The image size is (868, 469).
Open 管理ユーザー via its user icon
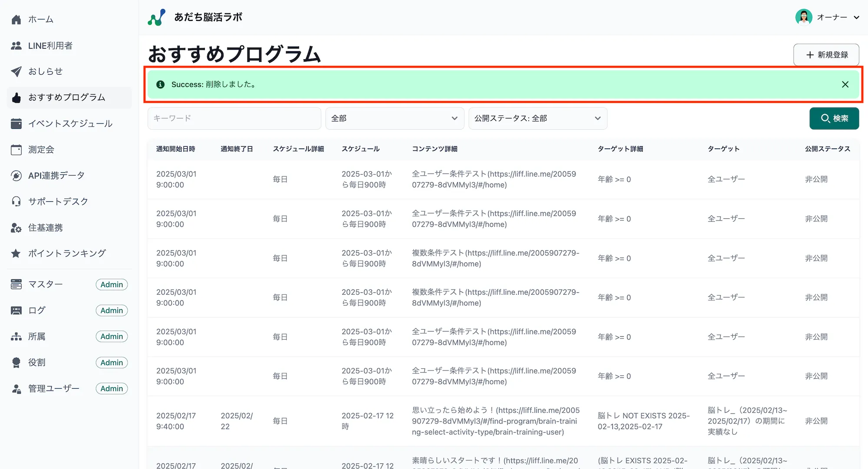[x=16, y=388]
